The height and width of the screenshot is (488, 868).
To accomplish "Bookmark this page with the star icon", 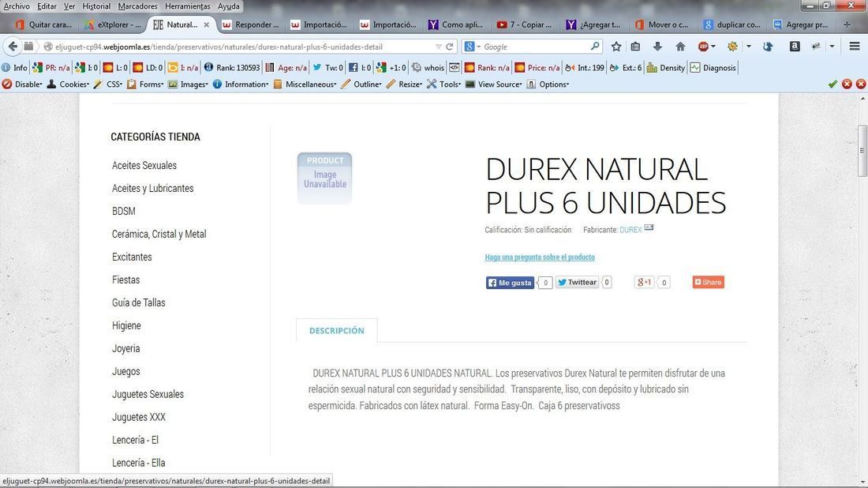I will [616, 47].
